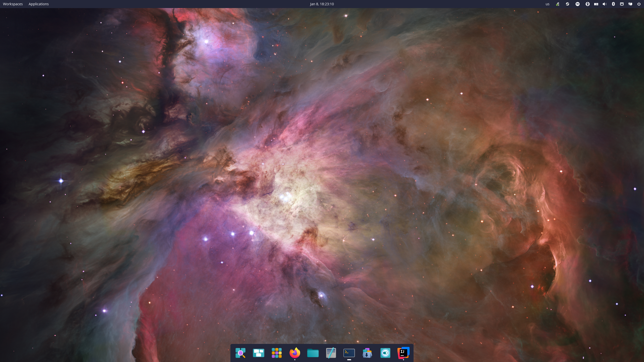
Task: Click the power button in the system tray
Action: coord(639,4)
